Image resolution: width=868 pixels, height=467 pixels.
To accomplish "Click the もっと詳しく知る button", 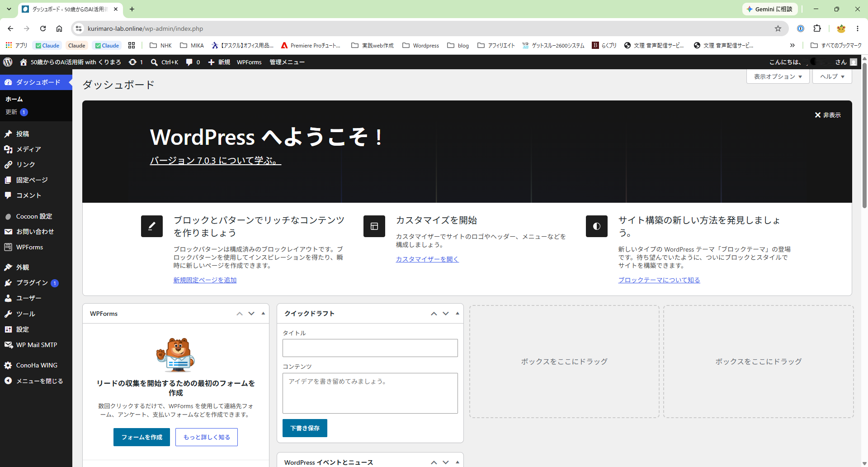I will [x=207, y=437].
